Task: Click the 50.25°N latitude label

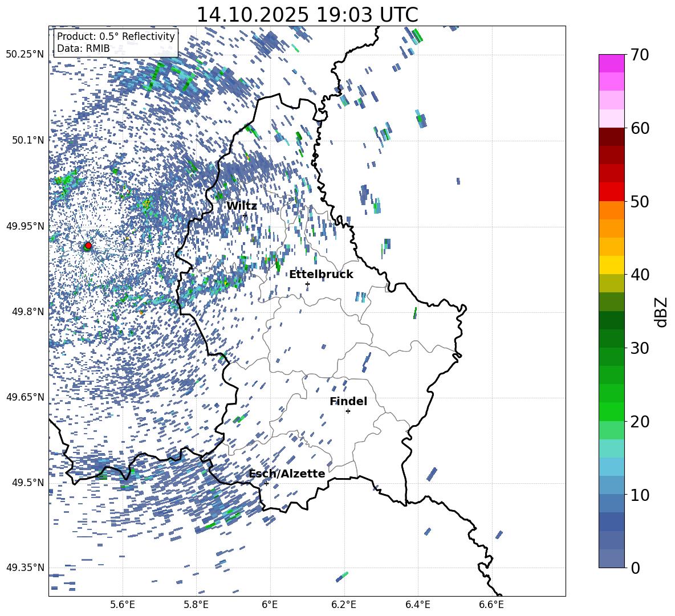Action: click(x=25, y=55)
